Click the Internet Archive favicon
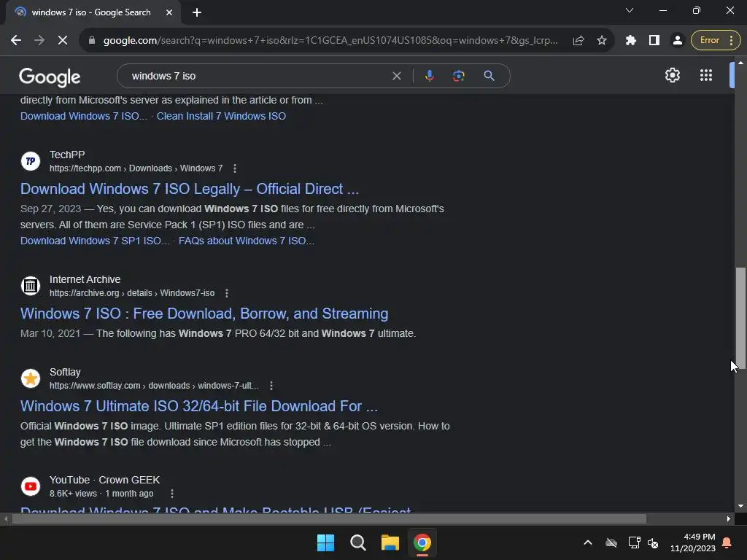The height and width of the screenshot is (560, 747). coord(31,286)
